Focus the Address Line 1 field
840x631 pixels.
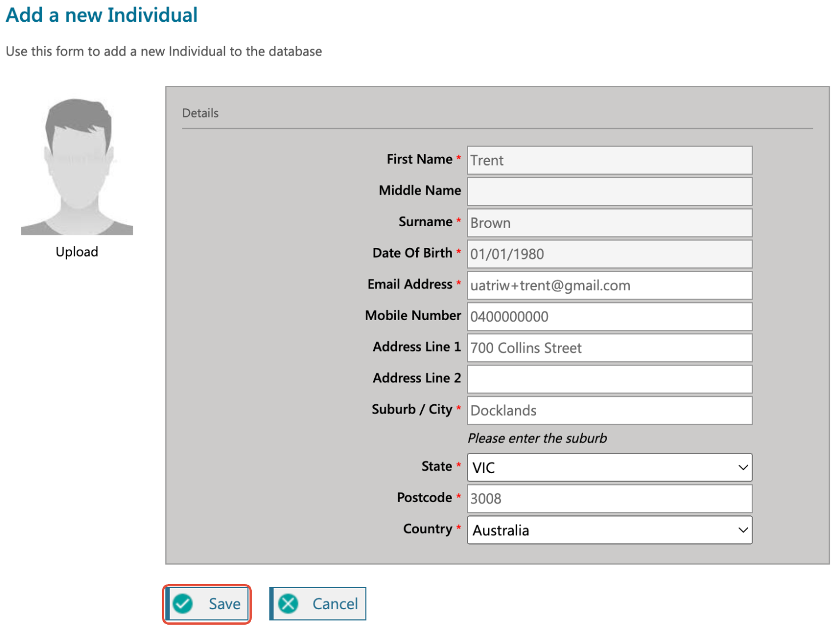coord(609,348)
